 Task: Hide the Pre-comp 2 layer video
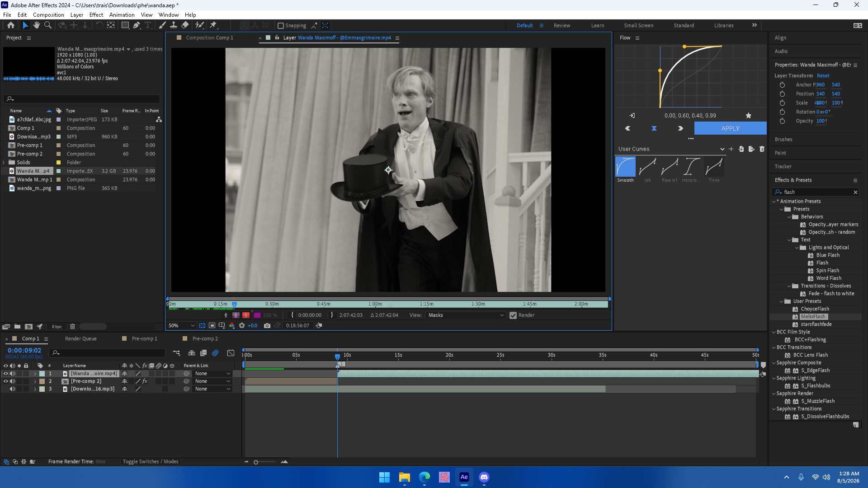point(6,381)
